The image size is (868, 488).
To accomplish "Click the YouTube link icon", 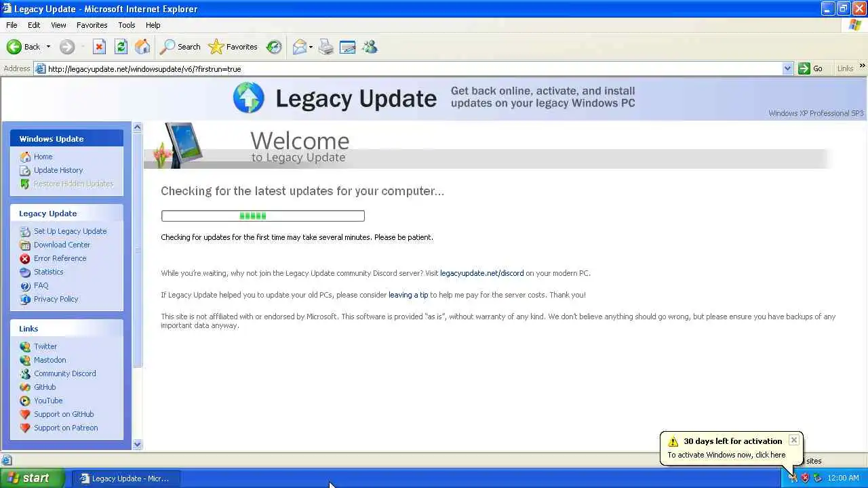I will [x=25, y=401].
